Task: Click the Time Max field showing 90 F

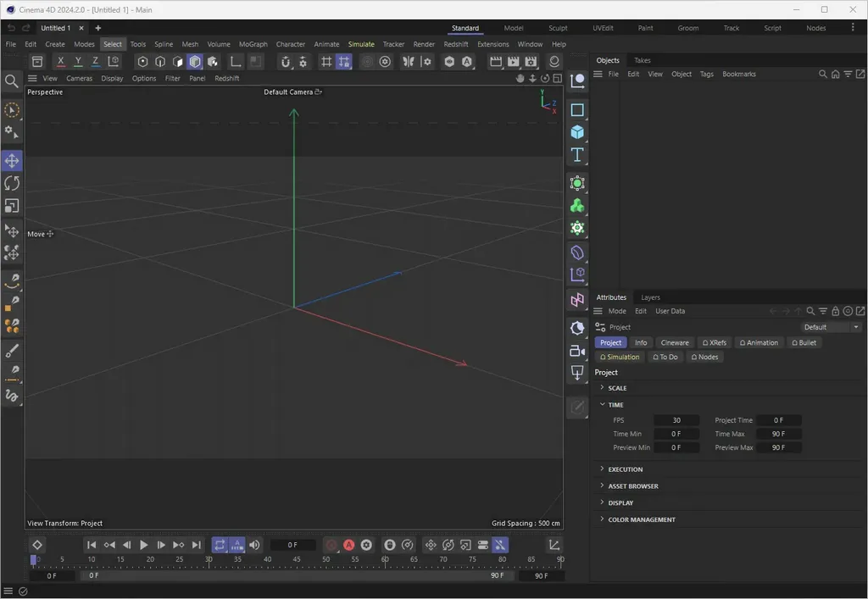Action: 778,434
